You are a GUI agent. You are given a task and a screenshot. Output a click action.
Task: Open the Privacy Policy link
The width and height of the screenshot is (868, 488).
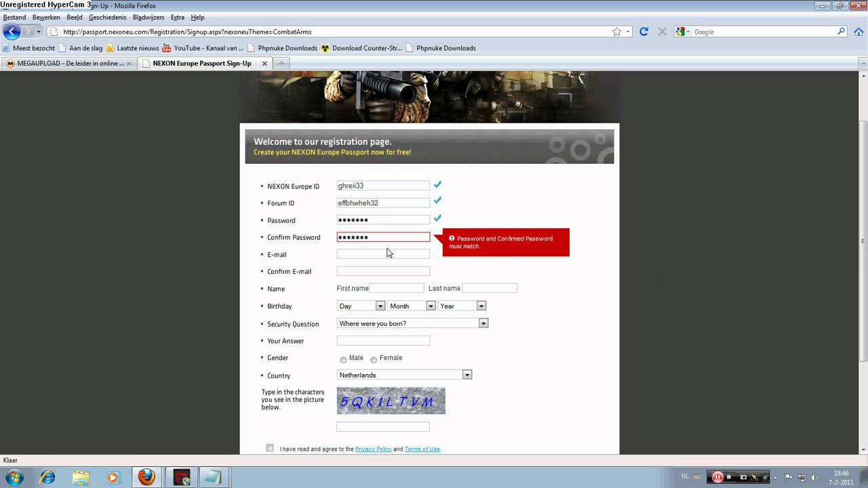[373, 449]
